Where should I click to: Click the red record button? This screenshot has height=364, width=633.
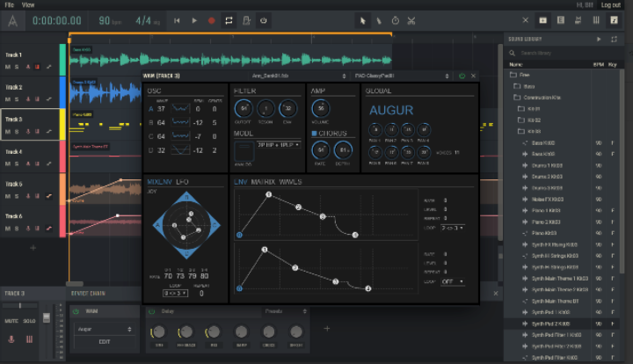(211, 20)
